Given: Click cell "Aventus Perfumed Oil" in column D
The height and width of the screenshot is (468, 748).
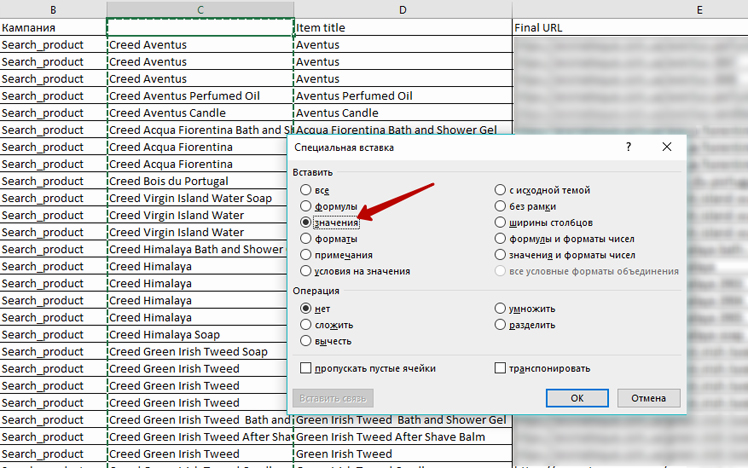Looking at the screenshot, I should pyautogui.click(x=403, y=96).
